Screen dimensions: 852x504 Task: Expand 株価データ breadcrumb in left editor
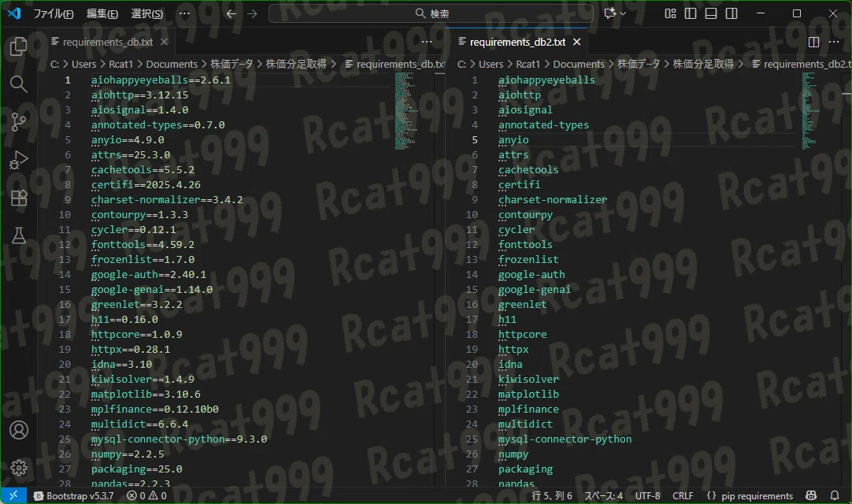[x=232, y=64]
